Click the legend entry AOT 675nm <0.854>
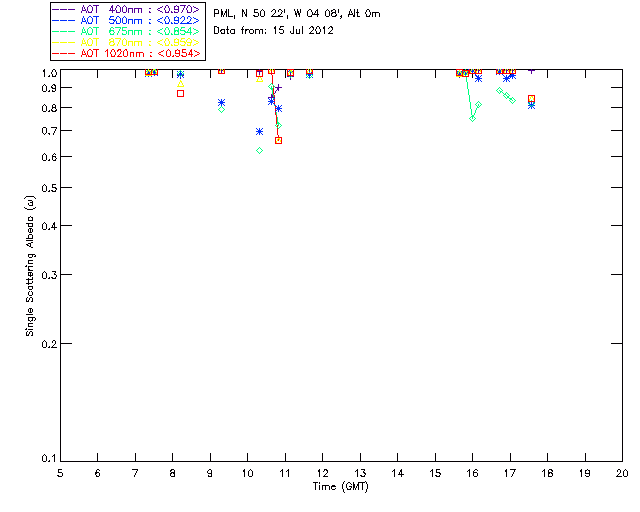 pos(126,31)
